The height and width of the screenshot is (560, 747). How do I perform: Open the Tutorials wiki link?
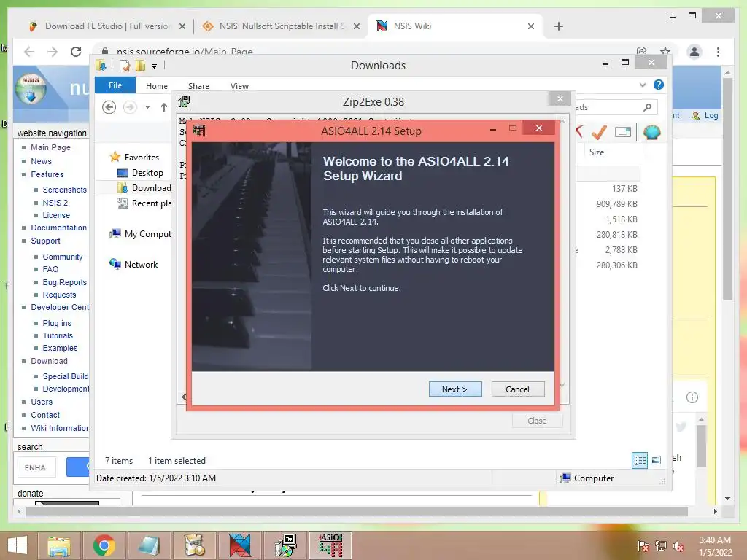58,335
